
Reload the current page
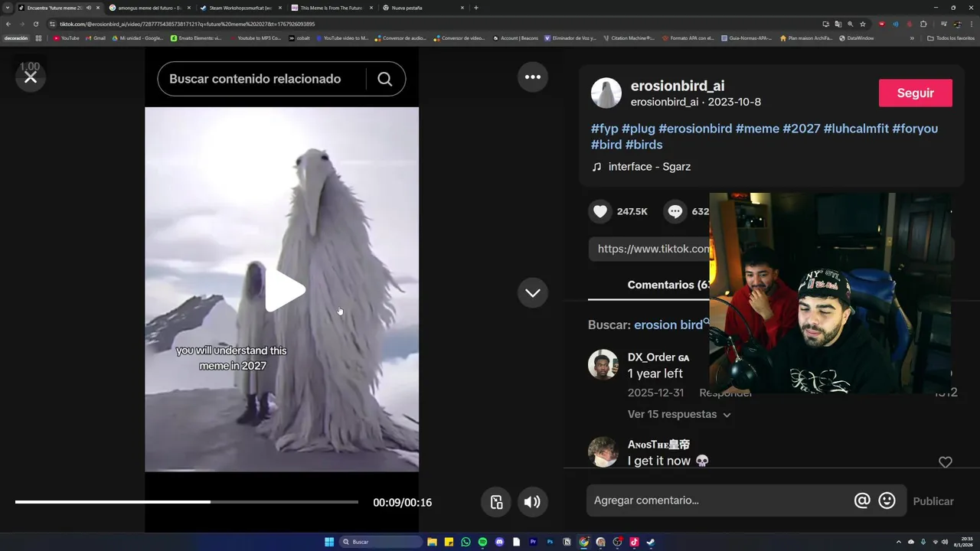35,24
